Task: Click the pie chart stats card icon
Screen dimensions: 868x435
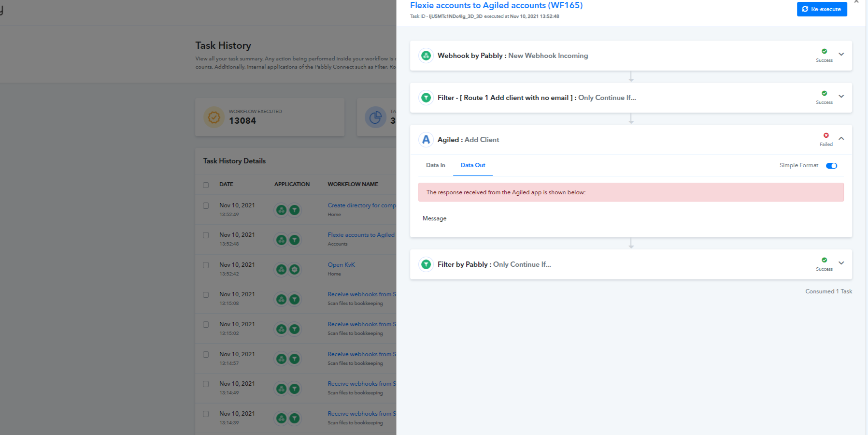Action: tap(375, 117)
